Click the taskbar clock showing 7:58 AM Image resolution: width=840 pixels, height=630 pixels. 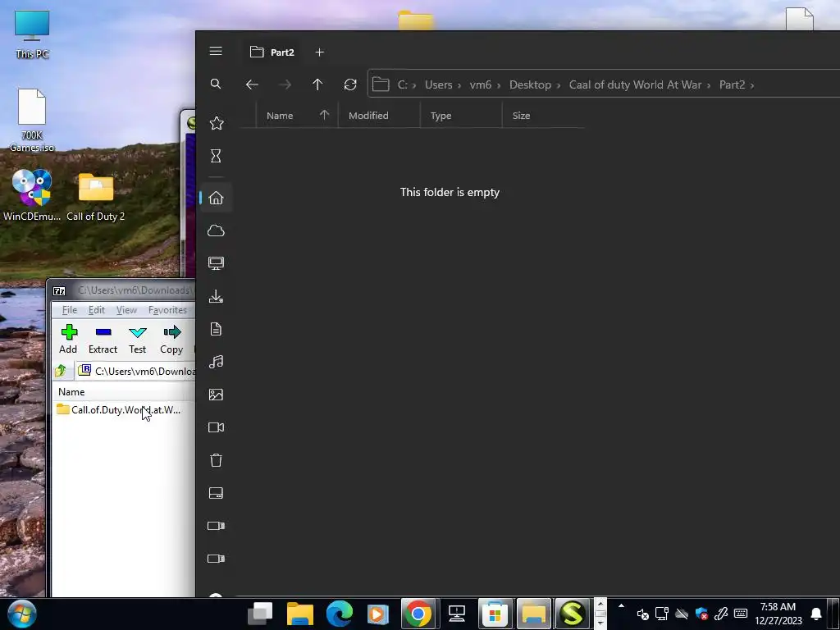(778, 614)
